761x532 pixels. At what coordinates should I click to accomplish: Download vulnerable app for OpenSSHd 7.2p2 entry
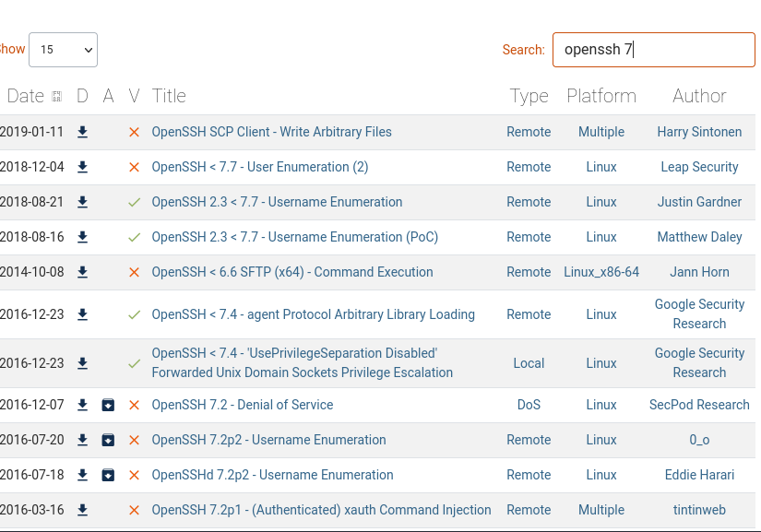click(108, 475)
